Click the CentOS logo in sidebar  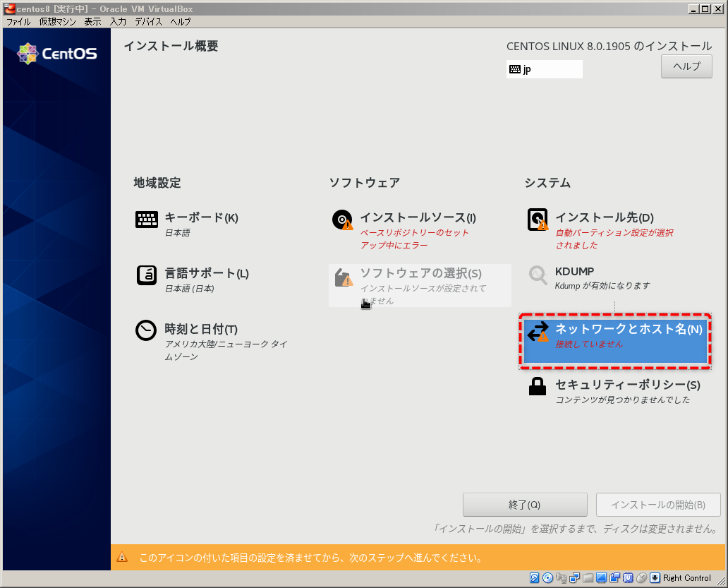pos(56,54)
